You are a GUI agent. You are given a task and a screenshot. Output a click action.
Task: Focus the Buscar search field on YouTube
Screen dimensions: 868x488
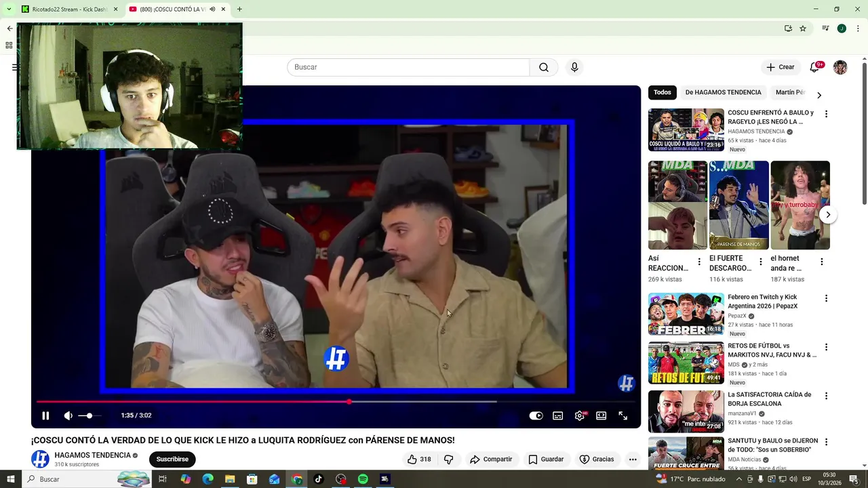point(408,67)
